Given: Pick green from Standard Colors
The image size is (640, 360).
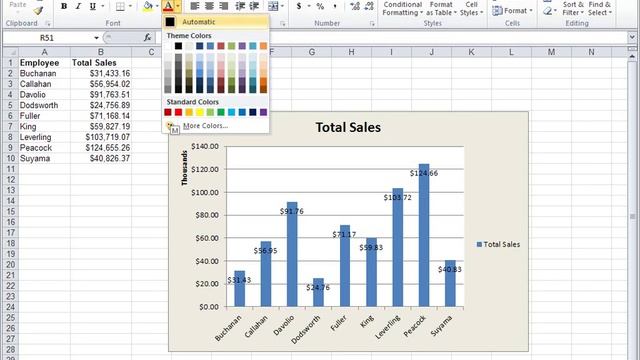Looking at the screenshot, I should (221, 112).
